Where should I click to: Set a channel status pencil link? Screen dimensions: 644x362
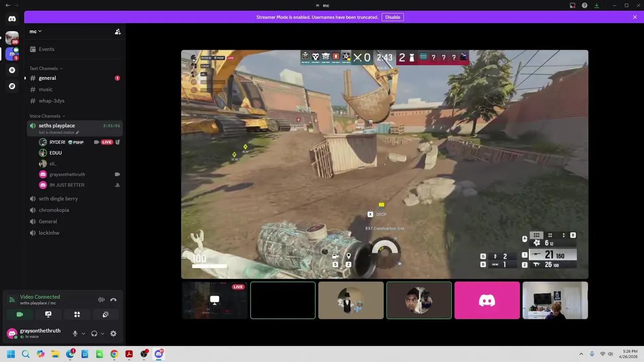59,133
